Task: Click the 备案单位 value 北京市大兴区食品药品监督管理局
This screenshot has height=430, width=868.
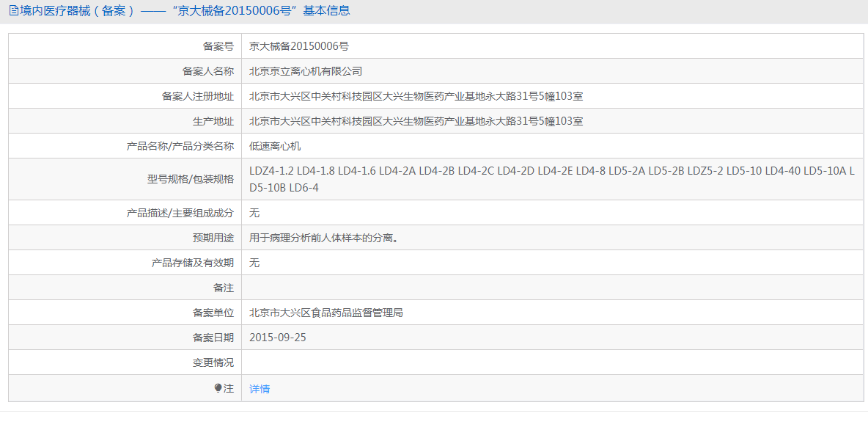Action: [326, 313]
